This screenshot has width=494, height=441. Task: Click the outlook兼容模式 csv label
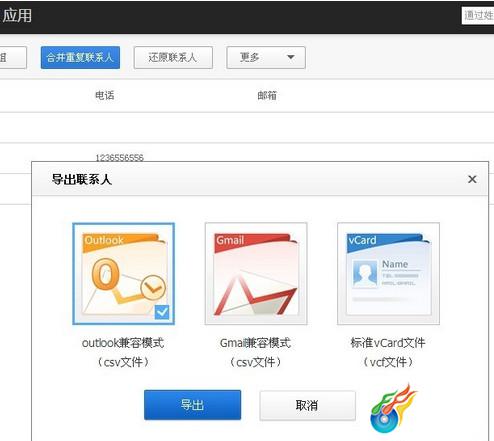[x=123, y=352]
